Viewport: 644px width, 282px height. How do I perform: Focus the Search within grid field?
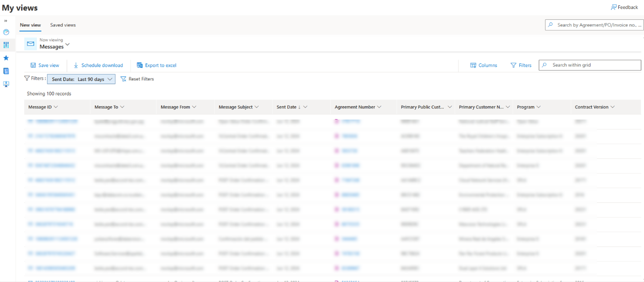(x=590, y=65)
